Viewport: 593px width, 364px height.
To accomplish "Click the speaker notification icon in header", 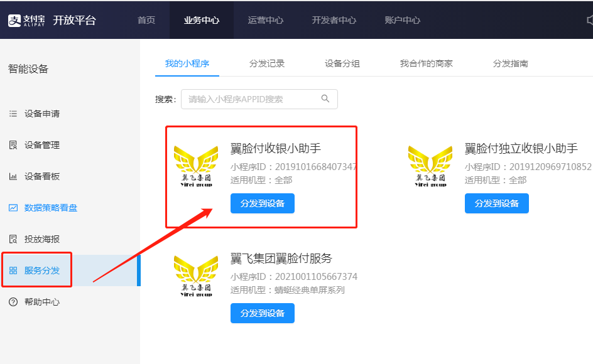I will point(590,20).
